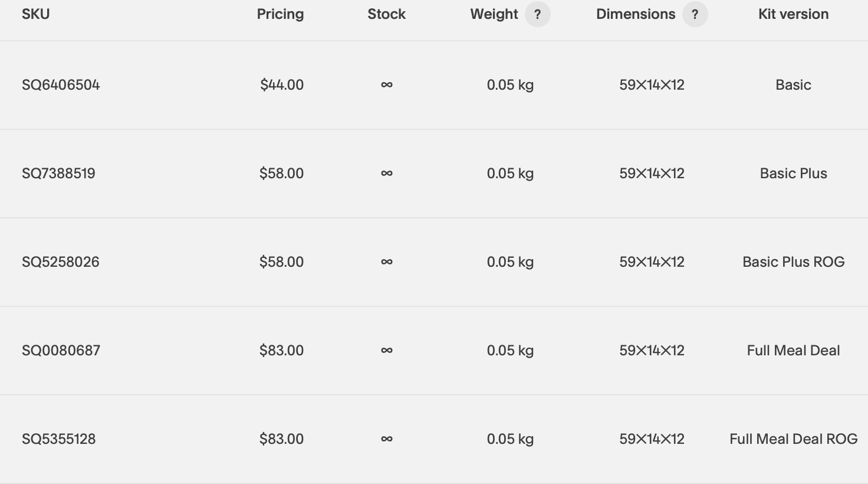The width and height of the screenshot is (868, 484).
Task: Select SKU SQ6406504
Action: coord(61,85)
